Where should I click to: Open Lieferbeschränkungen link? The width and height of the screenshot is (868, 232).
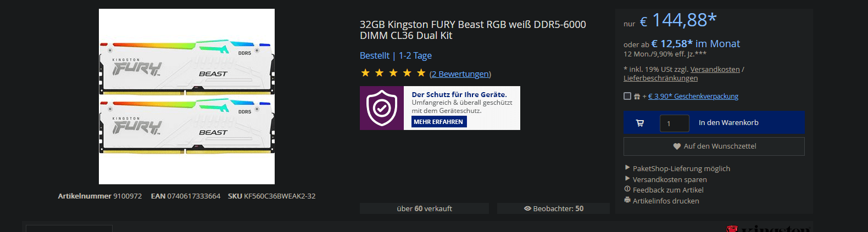[x=660, y=78]
